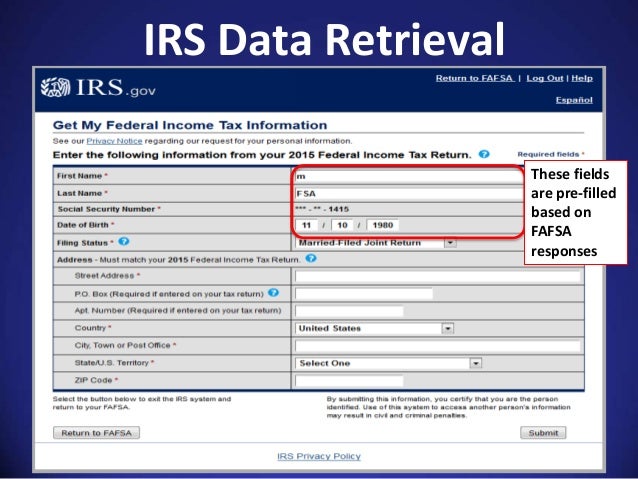Open Filing Status help icon
The image size is (638, 479).
(124, 241)
